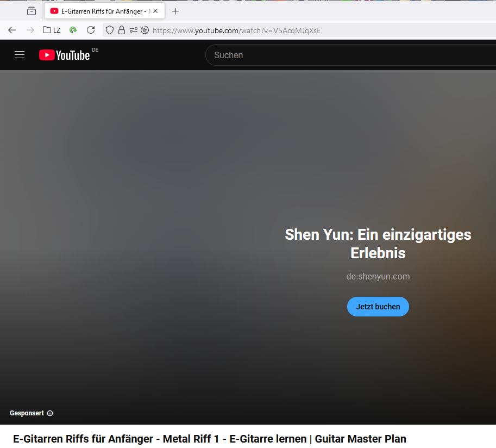Click the browser forward arrow
Image resolution: width=496 pixels, height=448 pixels.
pos(30,30)
